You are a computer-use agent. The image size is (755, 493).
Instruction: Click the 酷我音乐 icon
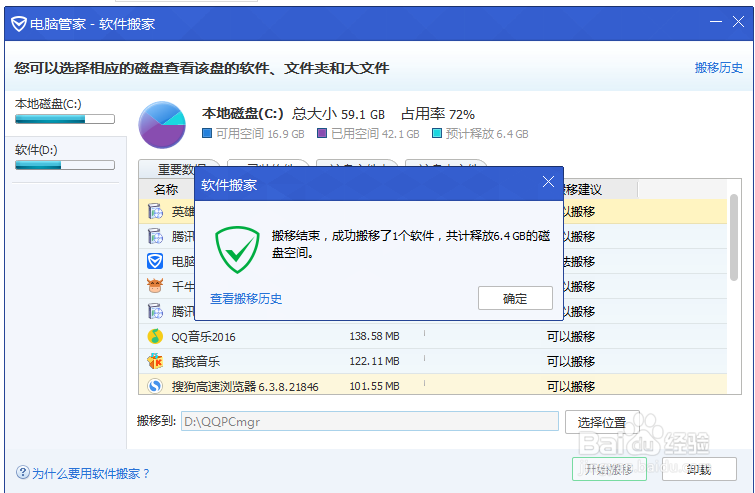coord(155,361)
